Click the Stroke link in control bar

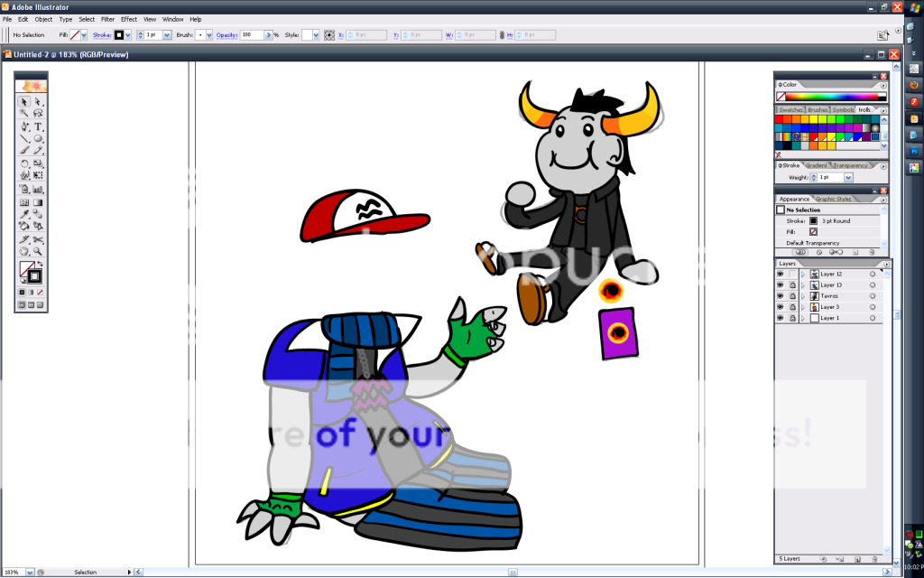coord(101,35)
